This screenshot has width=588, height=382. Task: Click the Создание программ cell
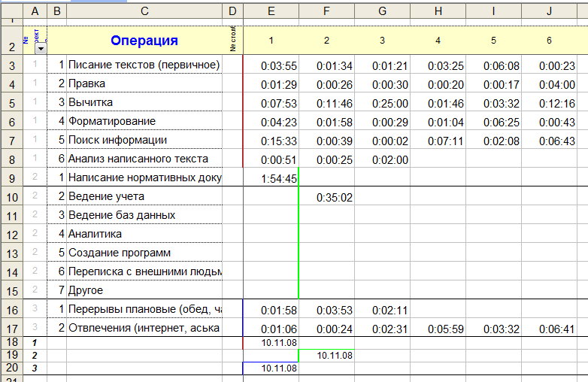point(144,253)
